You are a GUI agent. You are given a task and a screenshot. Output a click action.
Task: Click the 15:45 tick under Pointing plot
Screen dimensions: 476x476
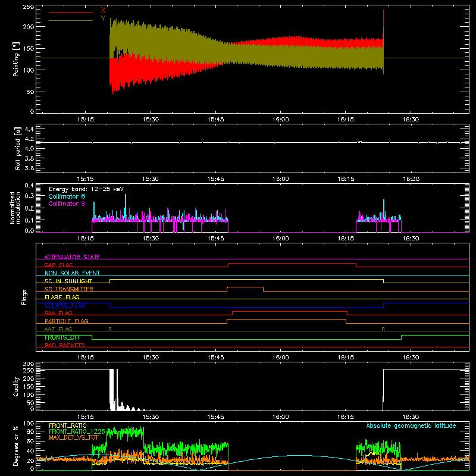coord(215,120)
